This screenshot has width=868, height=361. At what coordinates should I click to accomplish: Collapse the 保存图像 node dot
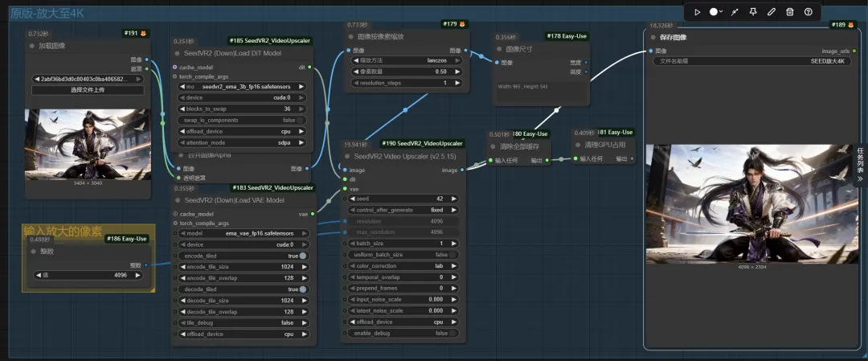[653, 37]
